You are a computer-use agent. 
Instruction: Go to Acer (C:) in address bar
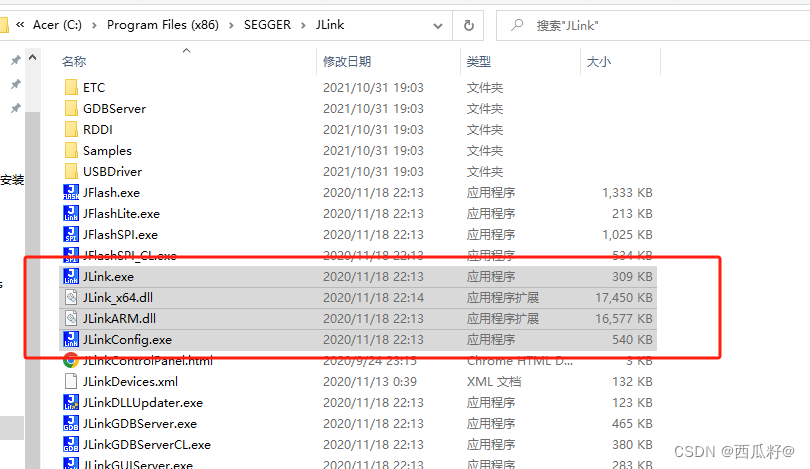[57, 25]
